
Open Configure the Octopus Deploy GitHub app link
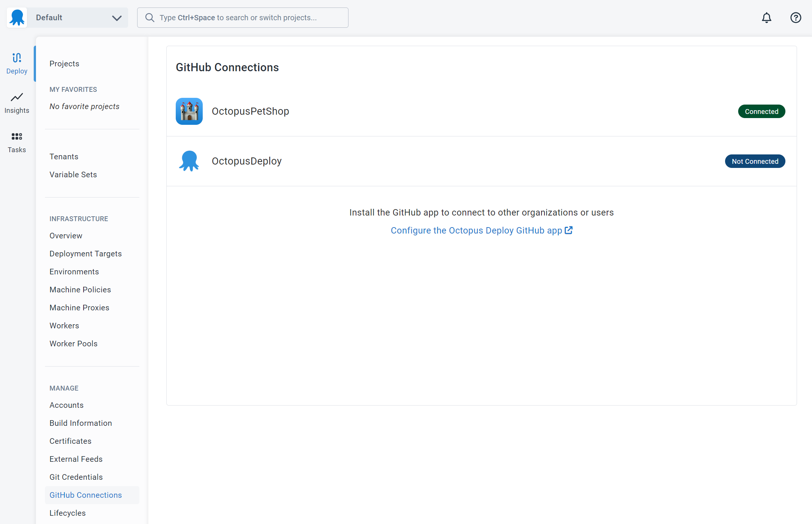point(482,231)
